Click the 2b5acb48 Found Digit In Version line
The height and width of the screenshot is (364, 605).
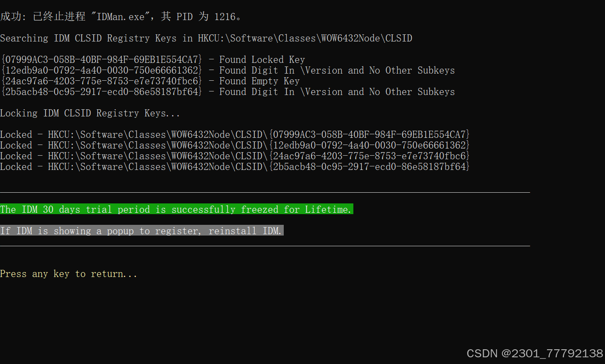point(228,92)
